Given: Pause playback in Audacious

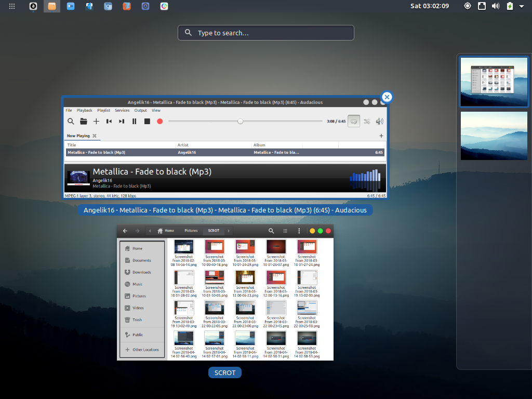Looking at the screenshot, I should tap(135, 121).
